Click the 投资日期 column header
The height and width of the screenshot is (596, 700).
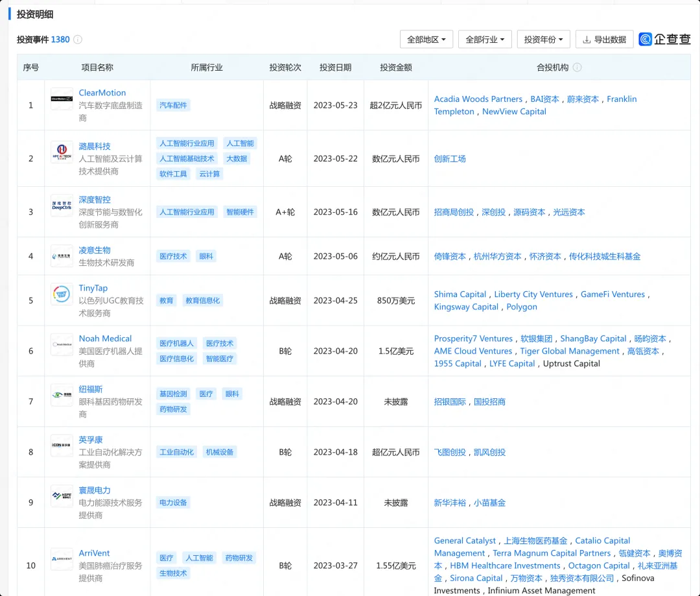click(336, 67)
